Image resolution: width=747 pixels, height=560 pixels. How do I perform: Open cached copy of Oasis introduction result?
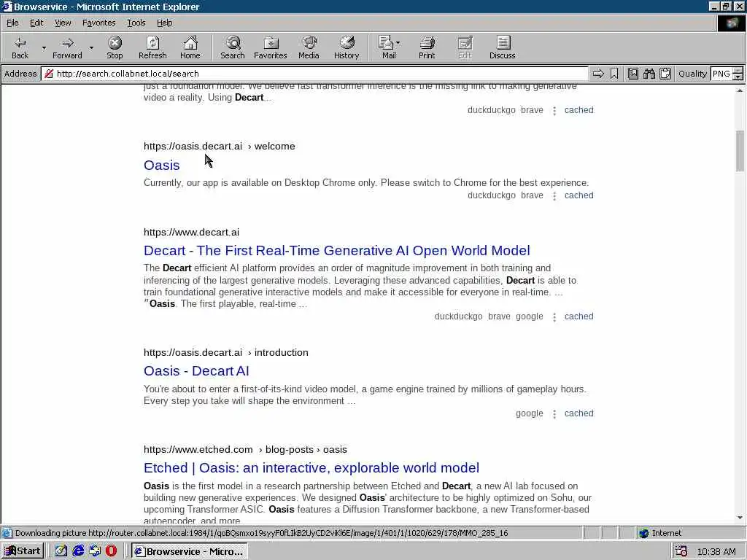pos(578,413)
